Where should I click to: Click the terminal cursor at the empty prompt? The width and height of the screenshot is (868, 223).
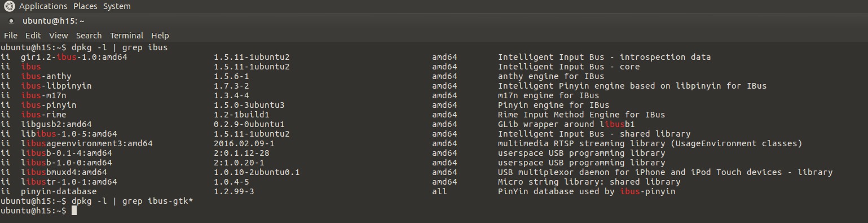tap(74, 211)
